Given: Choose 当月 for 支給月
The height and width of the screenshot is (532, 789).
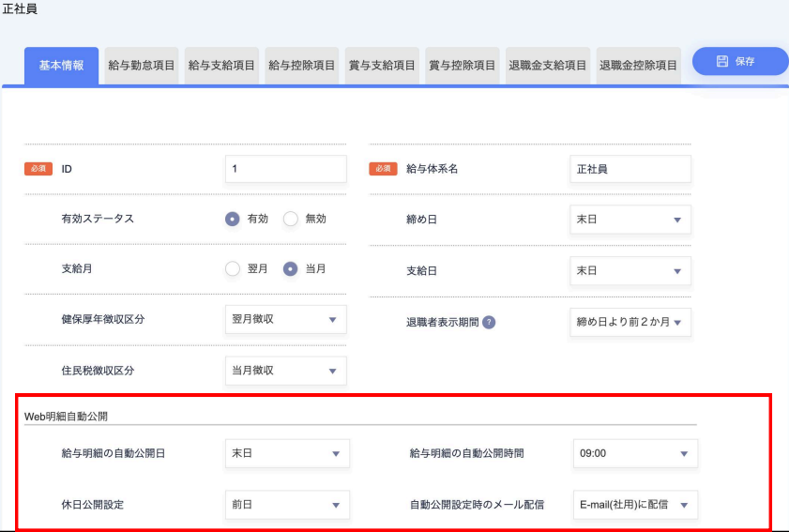Looking at the screenshot, I should point(290,269).
